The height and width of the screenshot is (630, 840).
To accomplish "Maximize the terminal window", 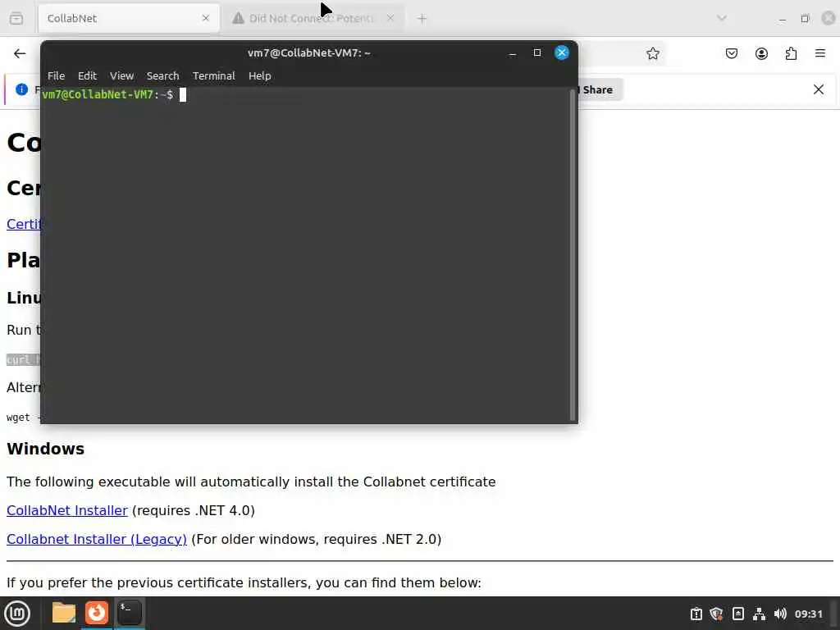I will click(536, 52).
